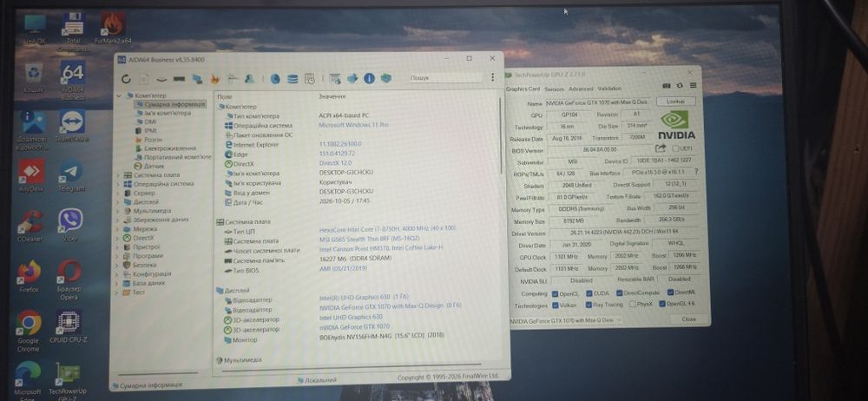Screen dimensions: 868x401
Task: Click the Значення column header
Action: pos(332,97)
